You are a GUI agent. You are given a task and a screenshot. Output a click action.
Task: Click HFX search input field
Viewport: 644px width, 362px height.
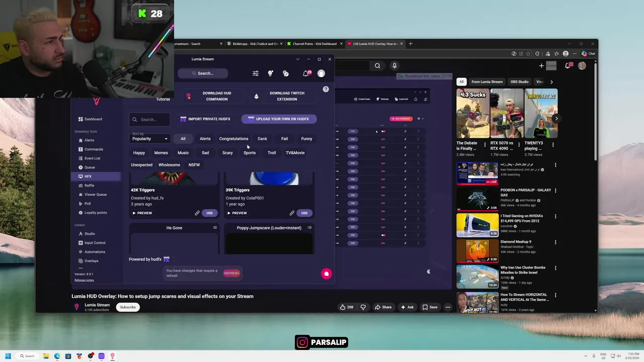click(x=149, y=120)
